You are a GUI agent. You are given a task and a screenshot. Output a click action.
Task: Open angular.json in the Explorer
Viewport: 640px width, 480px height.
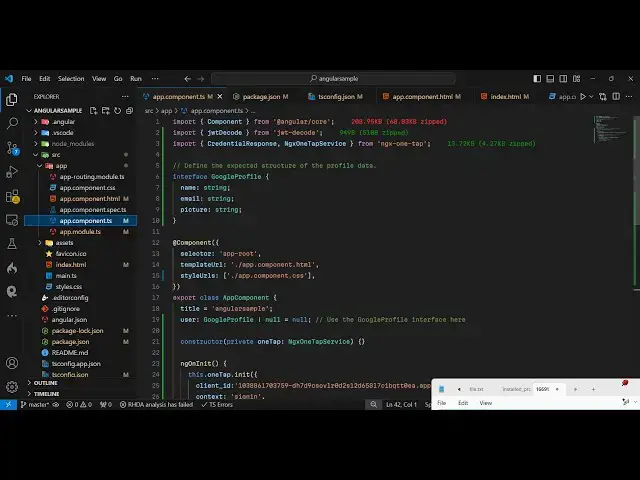(x=69, y=320)
